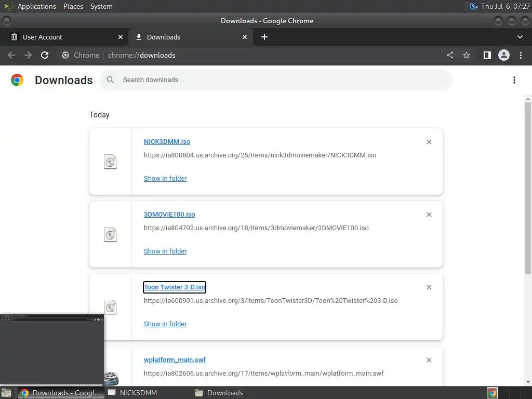532x399 pixels.
Task: Click the window thumbnail preview at bottom left
Action: tap(51, 349)
